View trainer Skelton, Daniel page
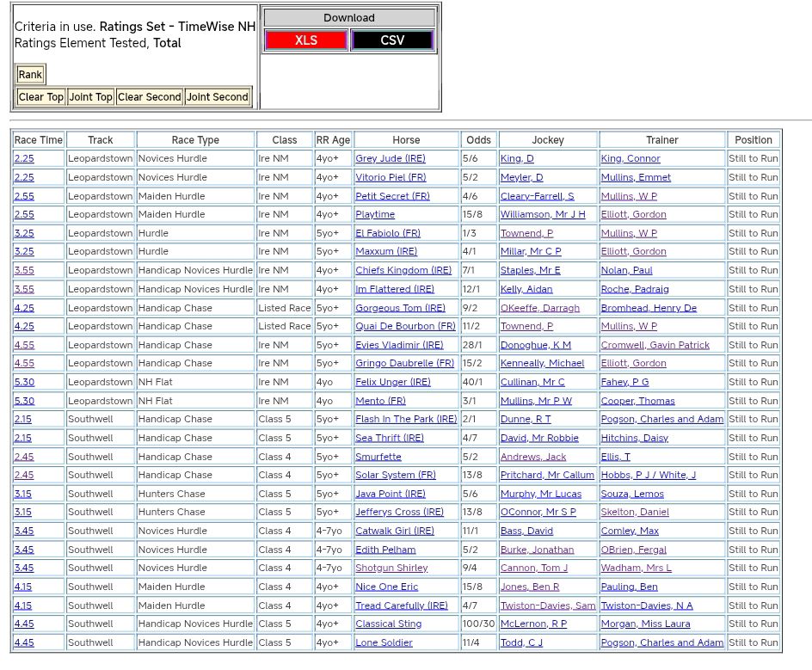The width and height of the screenshot is (812, 670). point(635,513)
